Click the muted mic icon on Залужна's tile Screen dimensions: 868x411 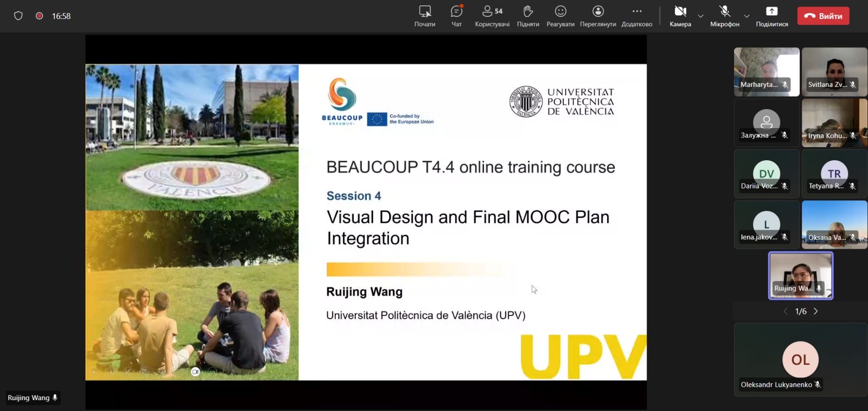785,135
